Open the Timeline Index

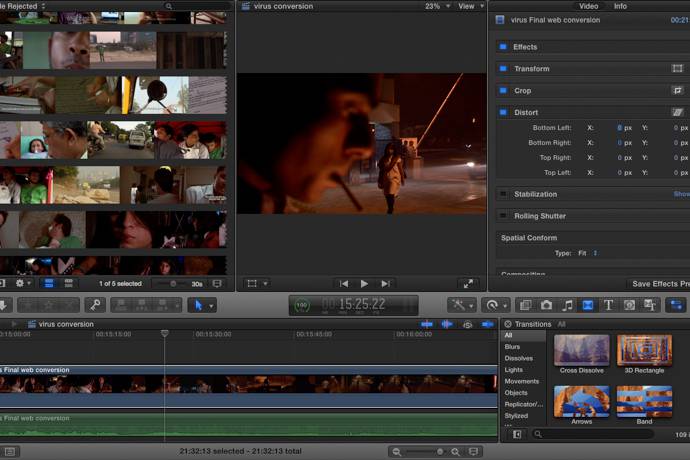(10, 452)
